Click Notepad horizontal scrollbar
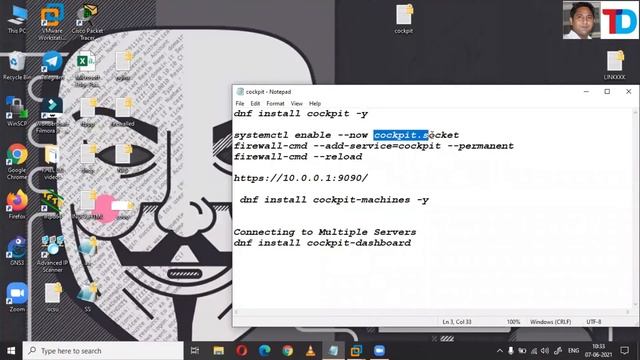This screenshot has width=640, height=360. coord(432,312)
